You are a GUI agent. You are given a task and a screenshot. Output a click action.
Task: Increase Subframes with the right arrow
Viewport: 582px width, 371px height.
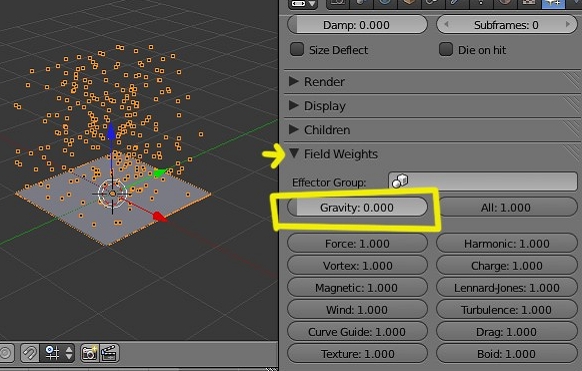point(568,24)
